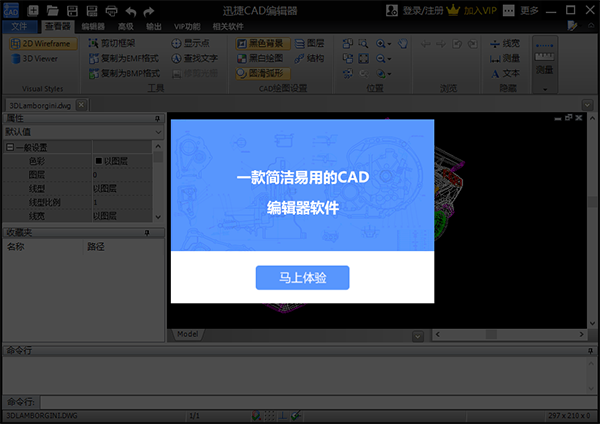This screenshot has height=424, width=600.
Task: Switch to the 输出 tab
Action: coord(153,26)
